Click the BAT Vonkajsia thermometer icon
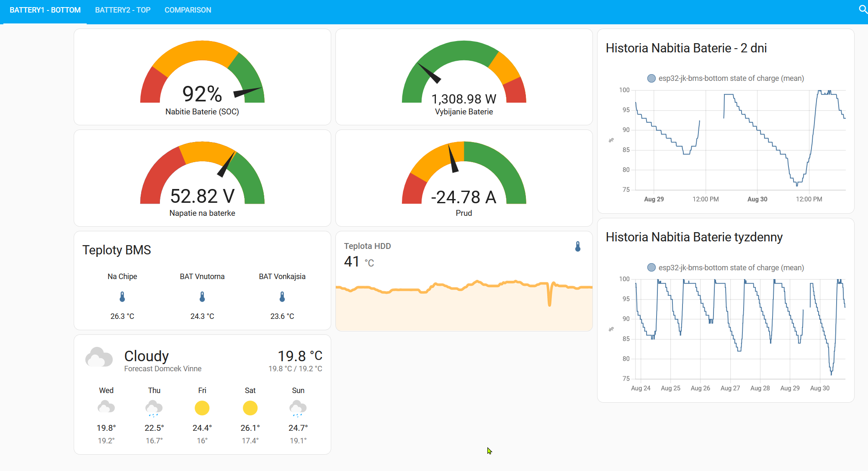Screen dimensions: 868x471 (x=282, y=297)
